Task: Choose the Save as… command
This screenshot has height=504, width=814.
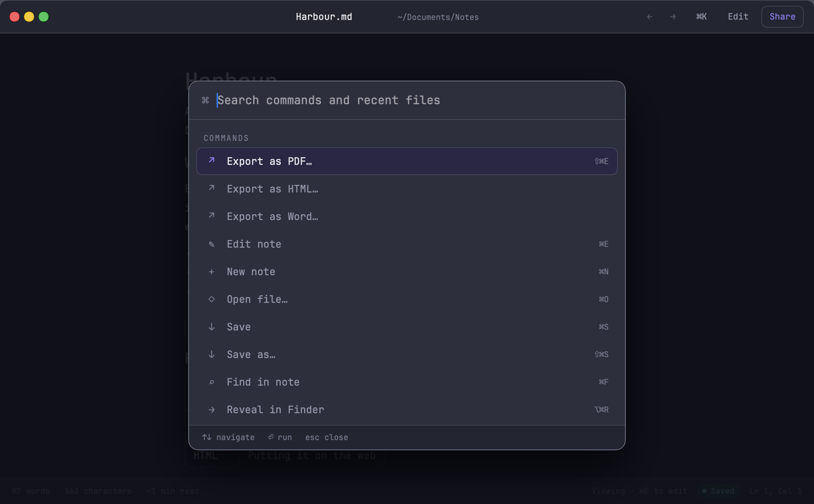Action: click(x=407, y=354)
